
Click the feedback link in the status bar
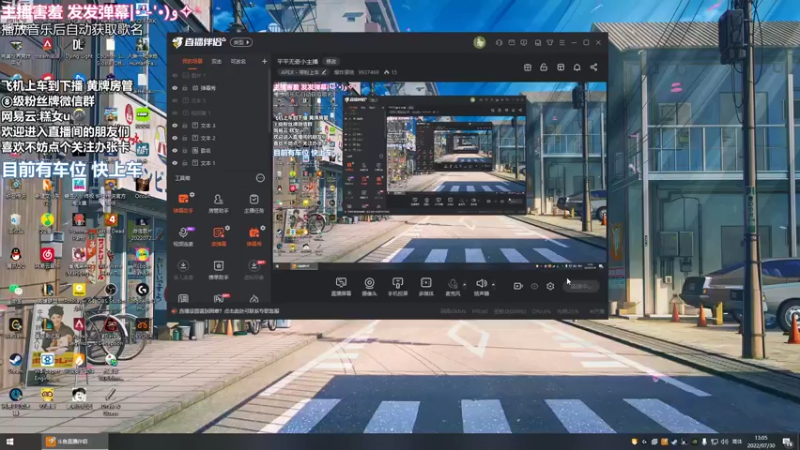click(229, 311)
